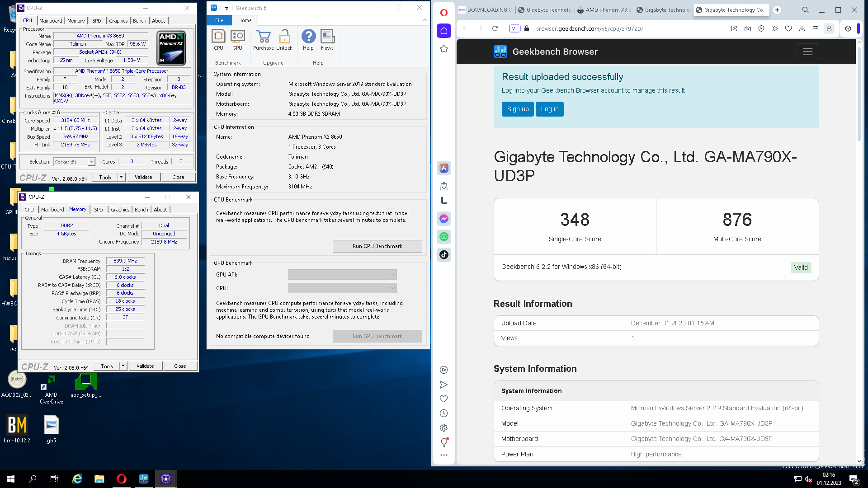Open File tab in Geekbench ribbon

click(x=219, y=20)
